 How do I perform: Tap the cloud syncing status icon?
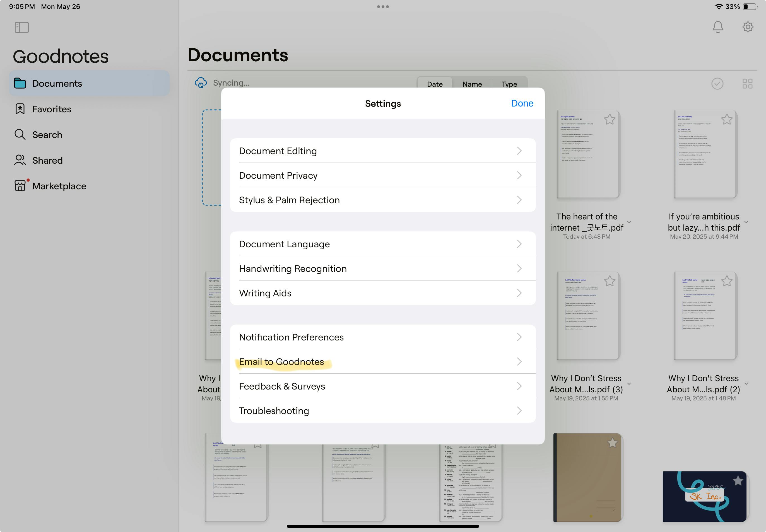pyautogui.click(x=201, y=83)
